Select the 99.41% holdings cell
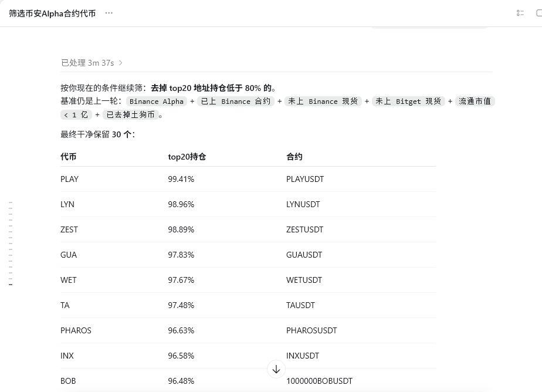 pyautogui.click(x=181, y=179)
